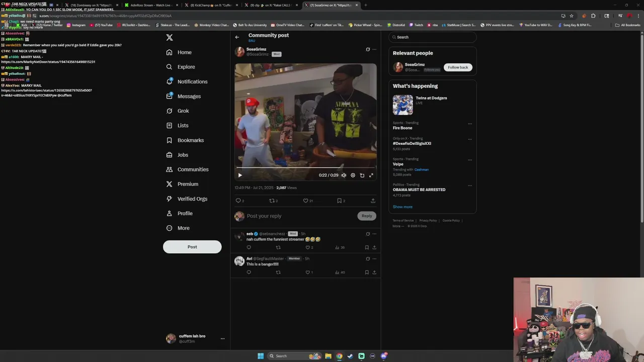
Task: Repost Avi's reply
Action: pos(278,273)
